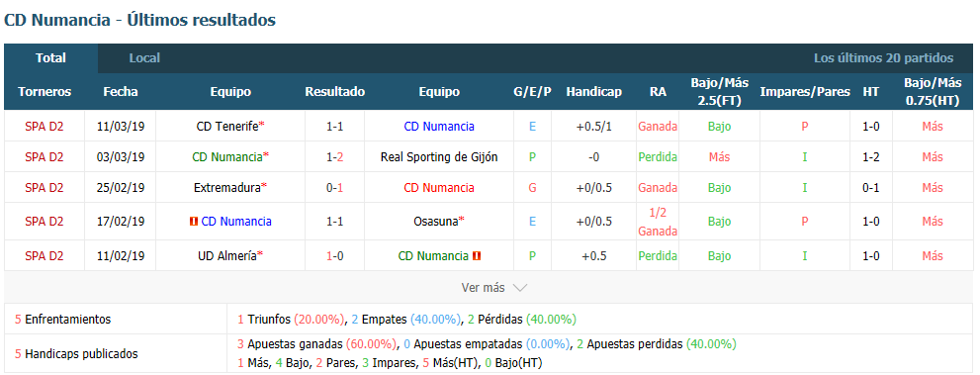Click the Extremadura team name
The width and height of the screenshot is (980, 375).
[x=227, y=188]
